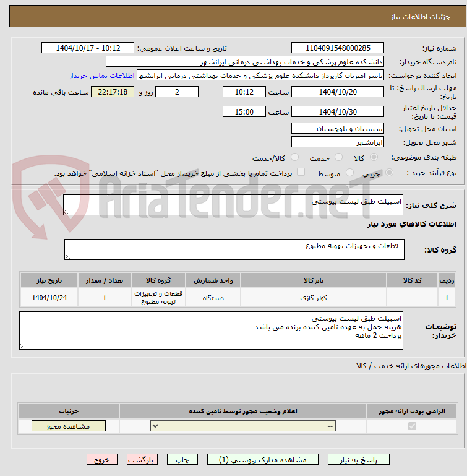Click the شرح کلی نیاز text area
The width and height of the screenshot is (467, 476).
pyautogui.click(x=233, y=206)
